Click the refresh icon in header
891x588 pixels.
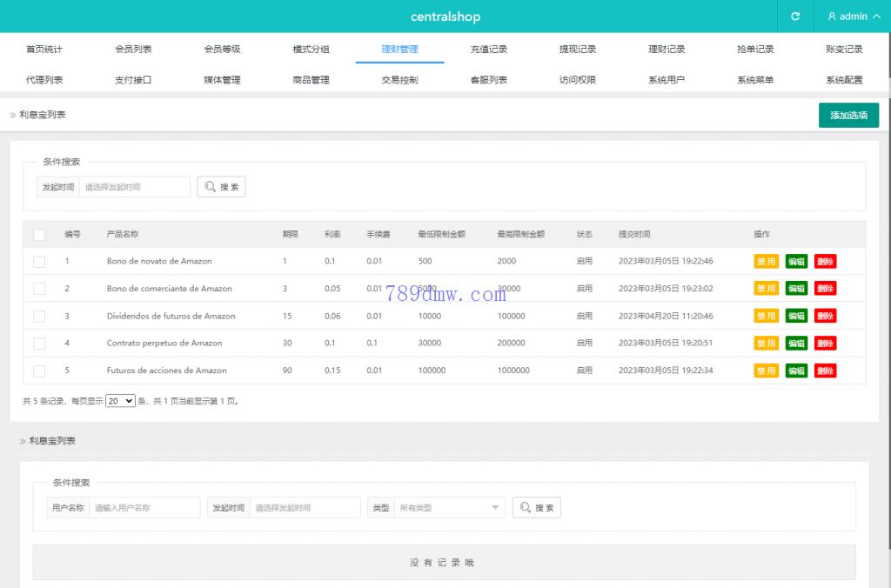tap(794, 17)
